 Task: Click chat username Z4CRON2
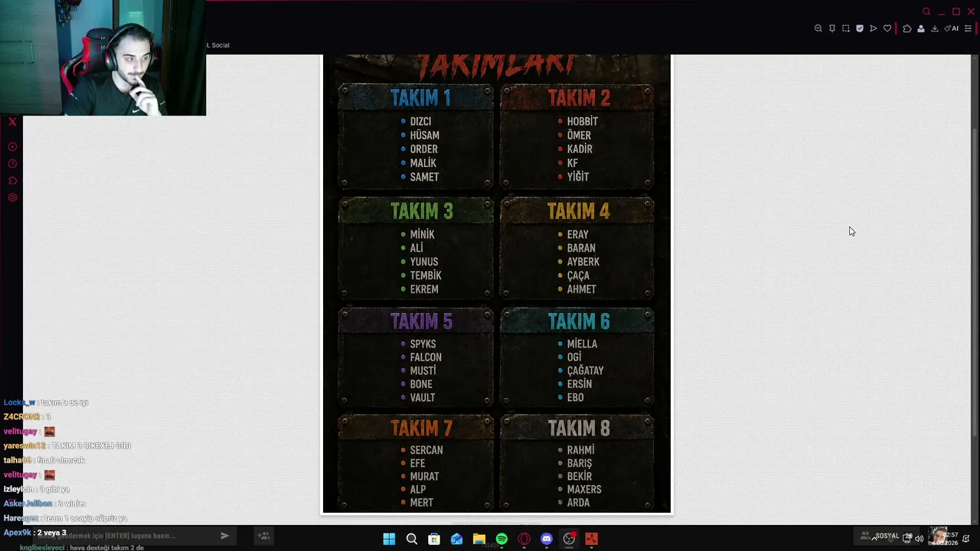click(x=21, y=417)
